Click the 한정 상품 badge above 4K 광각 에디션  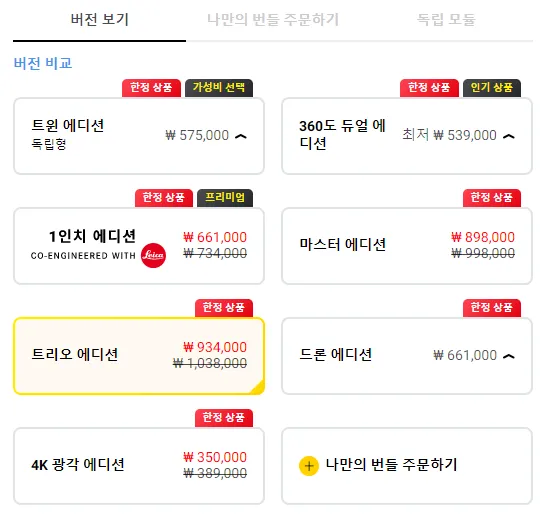(x=223, y=418)
